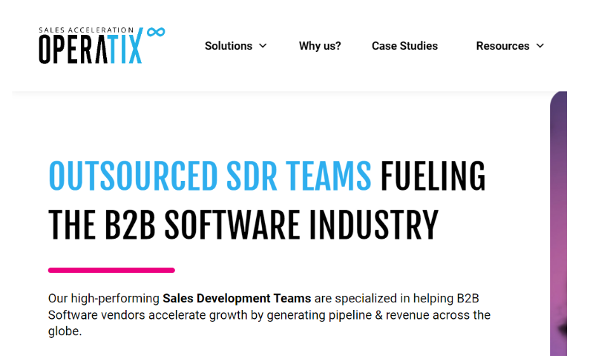
Task: Click the word Fueling in the headline
Action: click(x=433, y=176)
